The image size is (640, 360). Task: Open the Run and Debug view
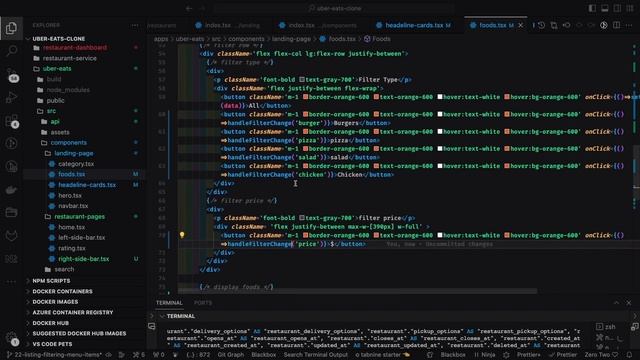tap(11, 98)
